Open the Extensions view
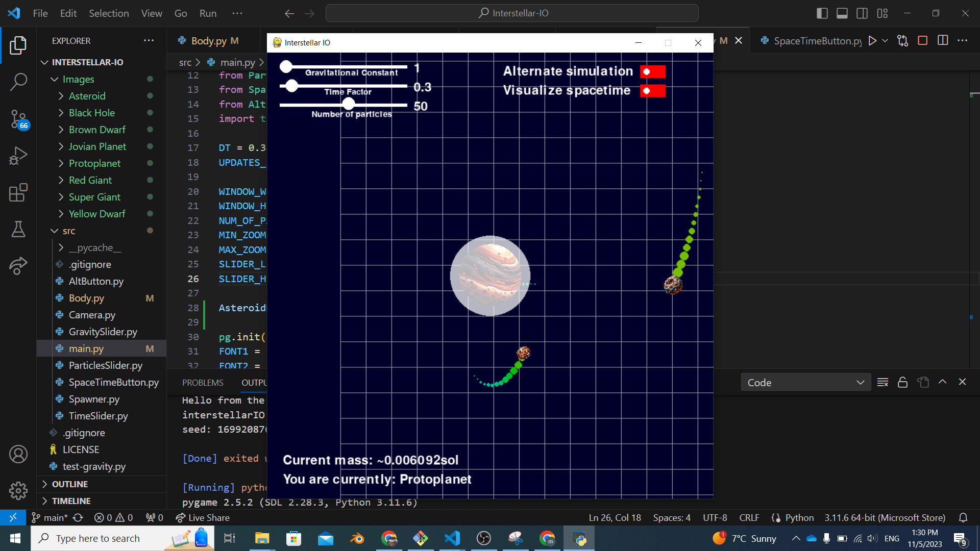This screenshot has width=980, height=551. click(x=18, y=193)
